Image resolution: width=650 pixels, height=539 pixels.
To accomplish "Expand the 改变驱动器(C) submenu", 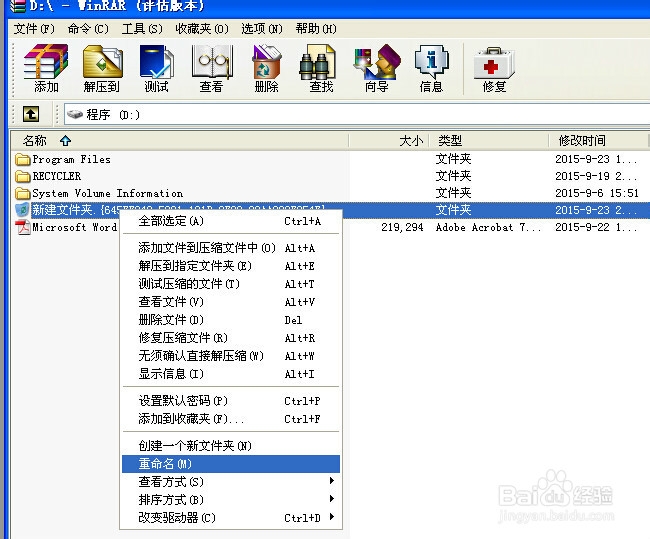I will [231, 518].
